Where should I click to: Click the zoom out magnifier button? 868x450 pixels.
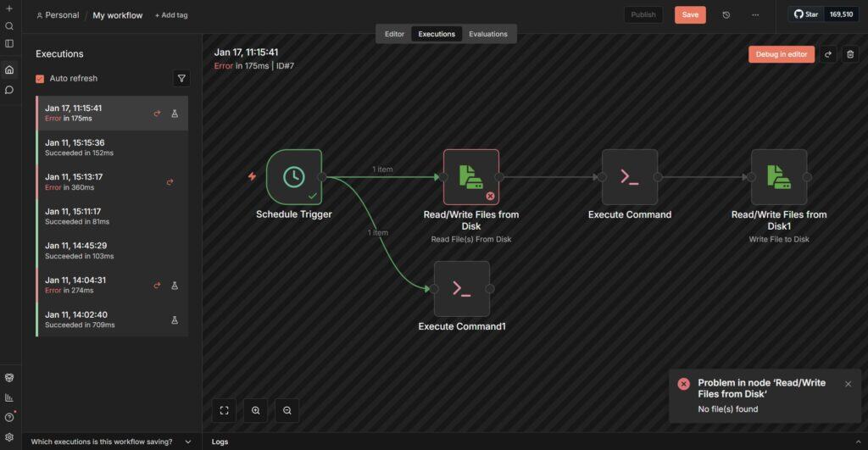point(287,410)
